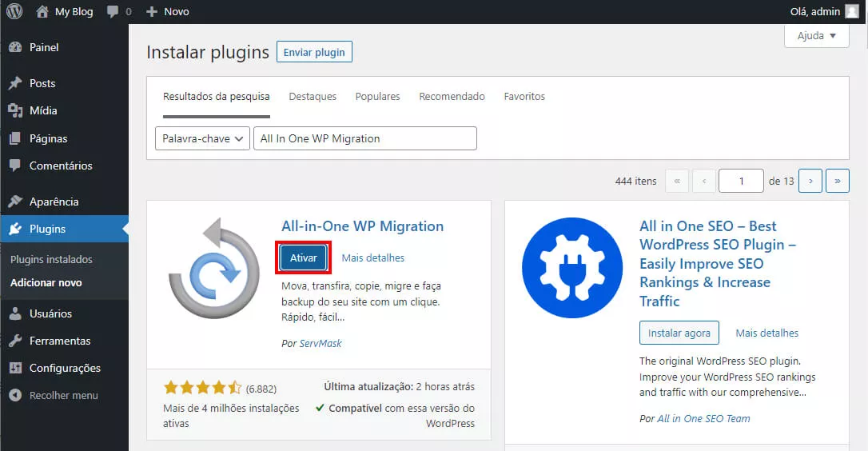The height and width of the screenshot is (451, 868).
Task: Open comments bubble icon in admin bar
Action: coord(113,12)
